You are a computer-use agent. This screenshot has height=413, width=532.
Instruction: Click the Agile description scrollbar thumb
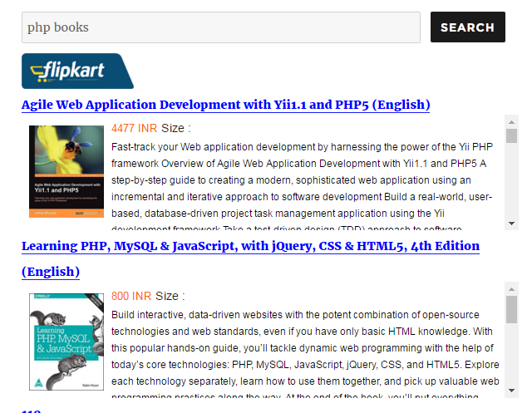[x=511, y=137]
